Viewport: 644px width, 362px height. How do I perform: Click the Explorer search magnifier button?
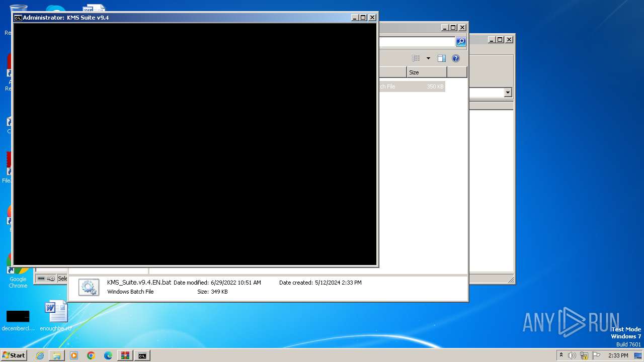[461, 42]
